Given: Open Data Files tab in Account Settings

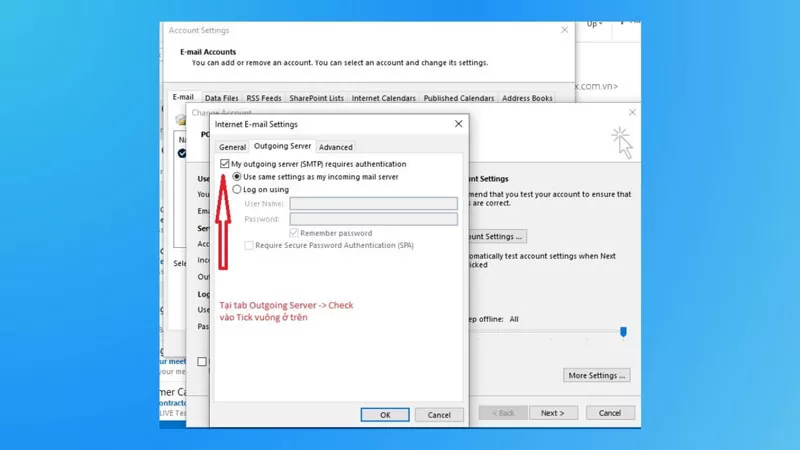Looking at the screenshot, I should coord(221,98).
